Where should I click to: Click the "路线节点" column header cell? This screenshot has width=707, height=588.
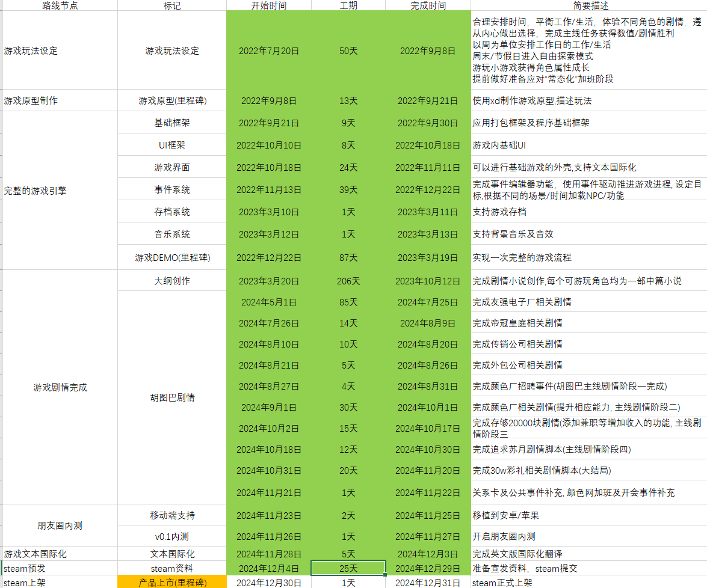pos(60,5)
